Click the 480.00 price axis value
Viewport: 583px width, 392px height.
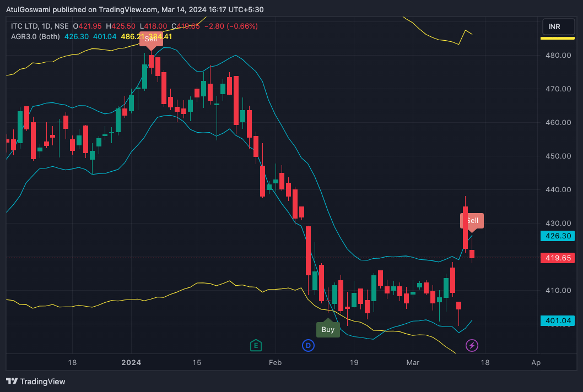pyautogui.click(x=558, y=56)
